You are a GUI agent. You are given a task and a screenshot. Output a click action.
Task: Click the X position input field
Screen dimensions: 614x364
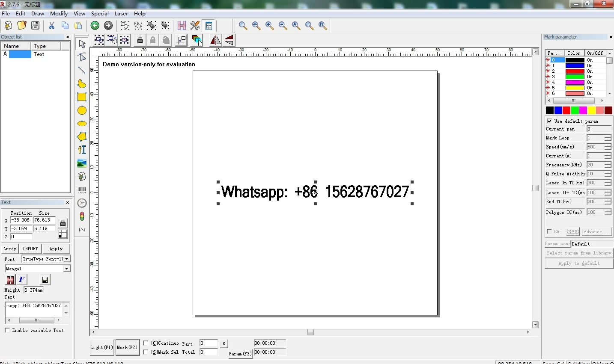(x=21, y=220)
